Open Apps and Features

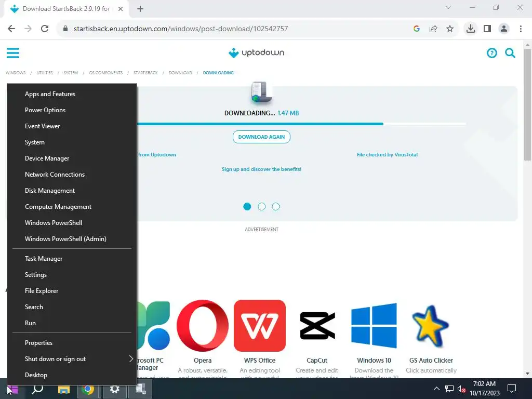click(72, 94)
